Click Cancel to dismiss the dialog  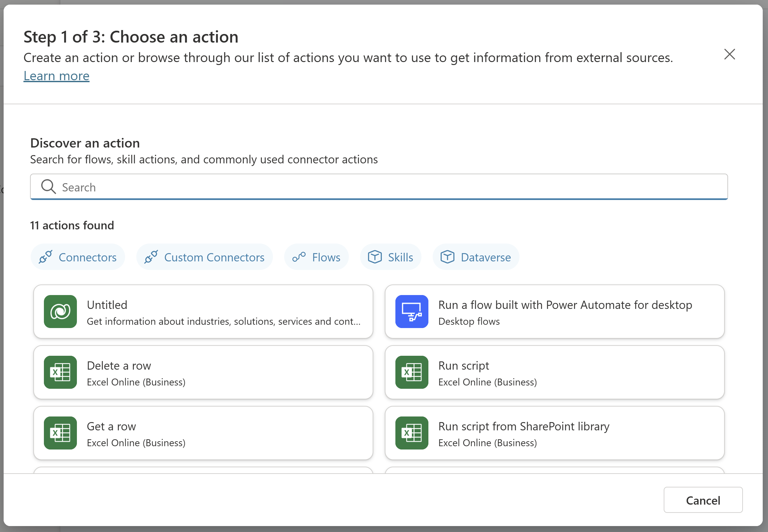coord(703,500)
